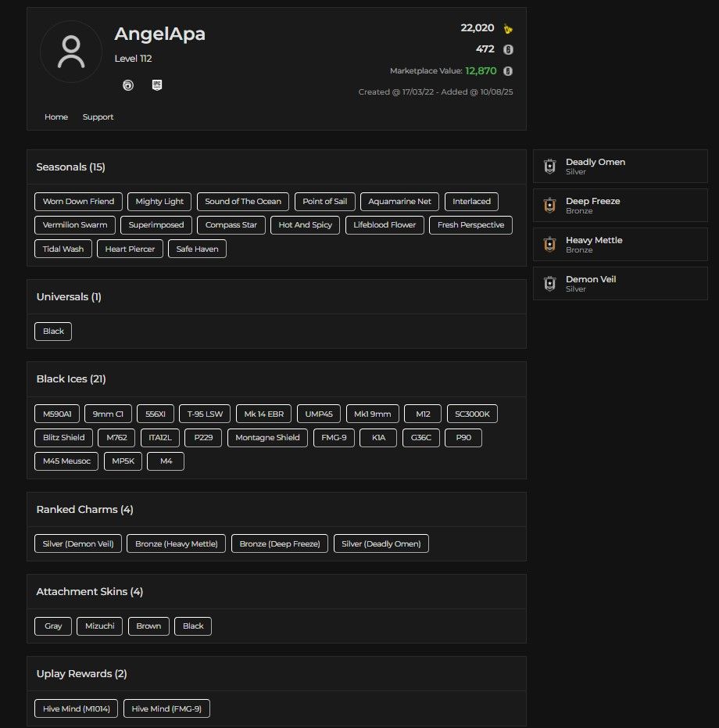
Task: Select the Aquamarine Net seasonal skin
Action: pyautogui.click(x=399, y=202)
